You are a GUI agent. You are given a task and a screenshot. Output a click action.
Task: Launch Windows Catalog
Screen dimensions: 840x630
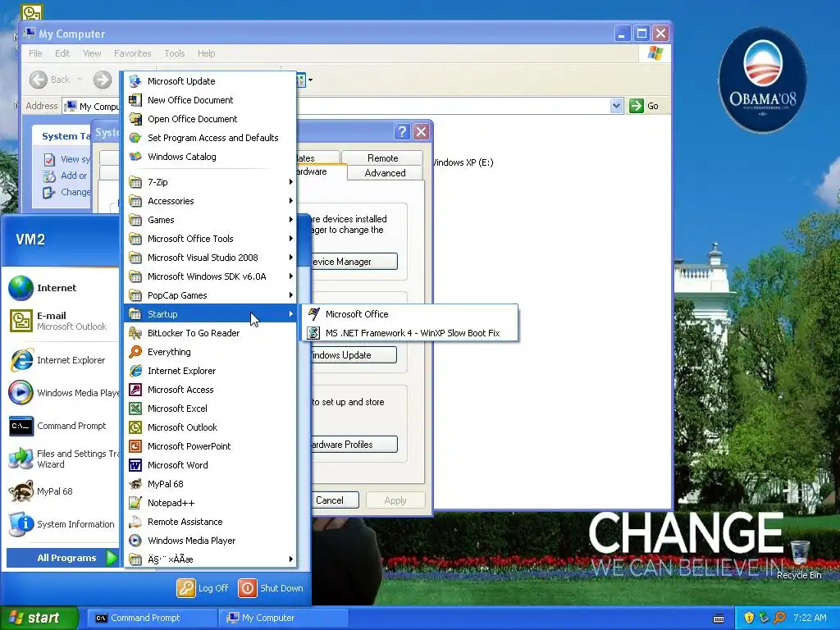click(x=210, y=157)
